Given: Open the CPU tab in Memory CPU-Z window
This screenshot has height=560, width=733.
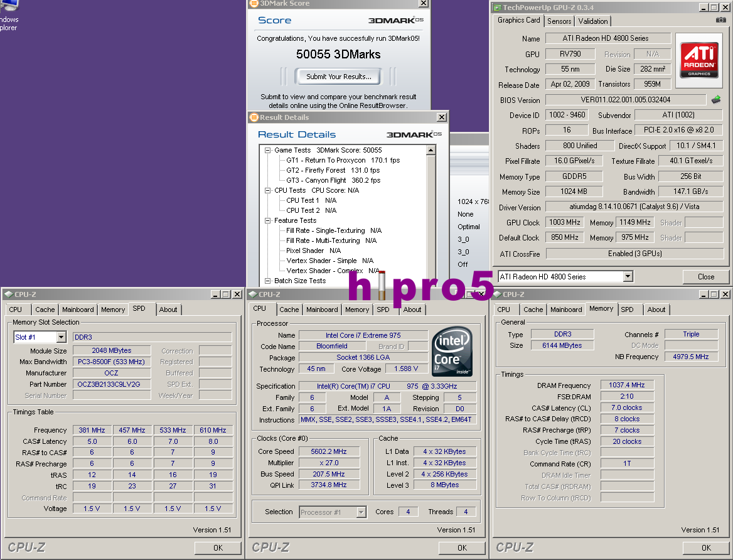Looking at the screenshot, I should 503,310.
